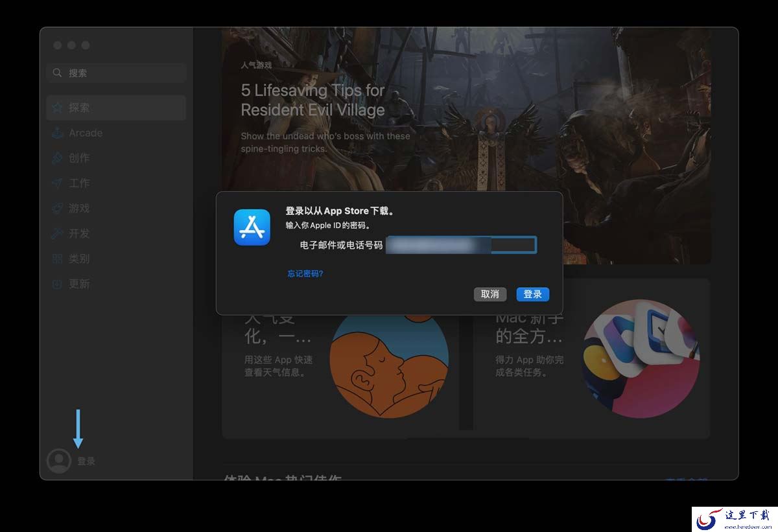Click the 人气游戏 label on the banner

tap(256, 65)
